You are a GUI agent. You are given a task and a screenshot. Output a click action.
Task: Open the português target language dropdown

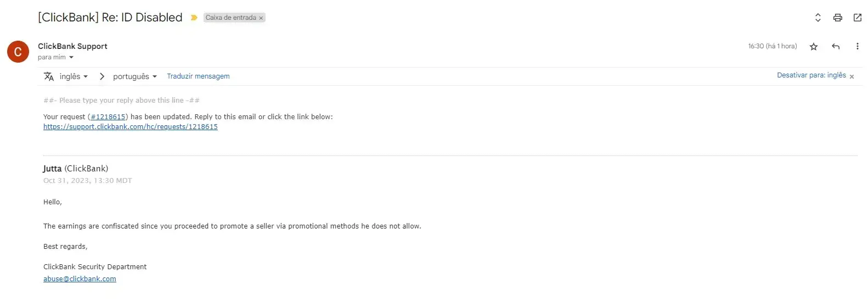[x=135, y=76]
